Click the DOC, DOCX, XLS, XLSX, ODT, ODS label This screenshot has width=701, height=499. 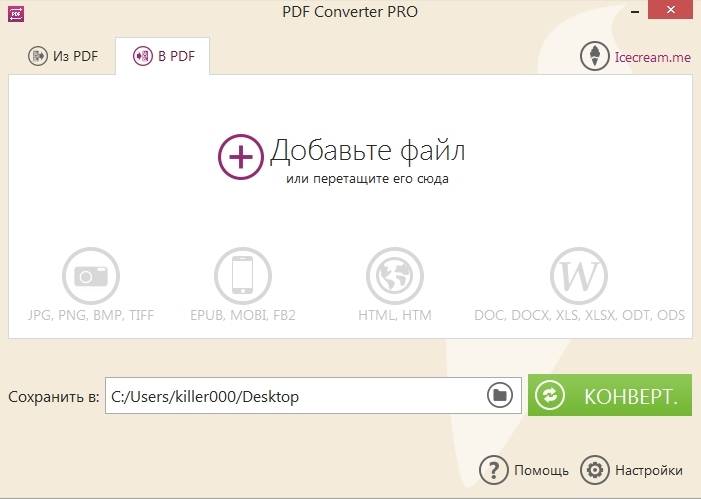pyautogui.click(x=579, y=315)
